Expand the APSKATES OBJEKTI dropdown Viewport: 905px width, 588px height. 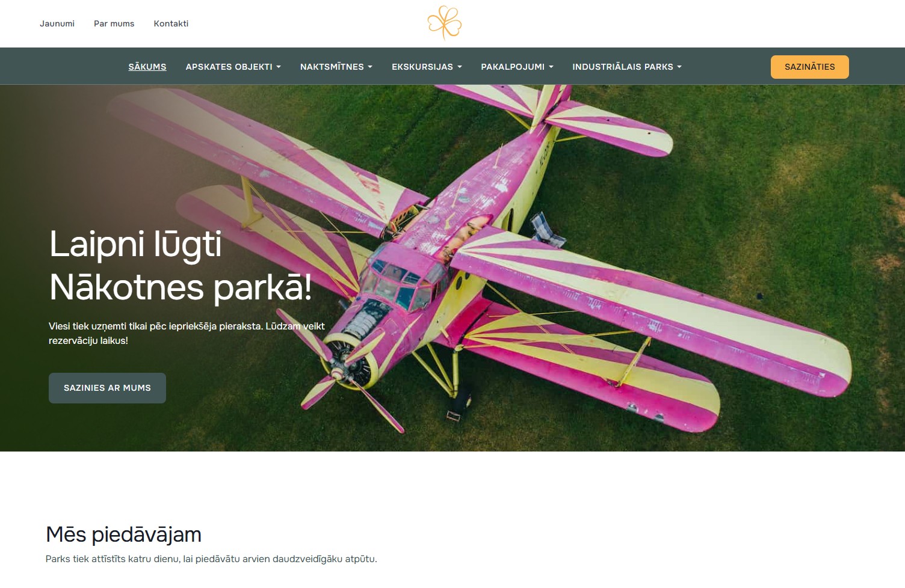click(x=233, y=67)
